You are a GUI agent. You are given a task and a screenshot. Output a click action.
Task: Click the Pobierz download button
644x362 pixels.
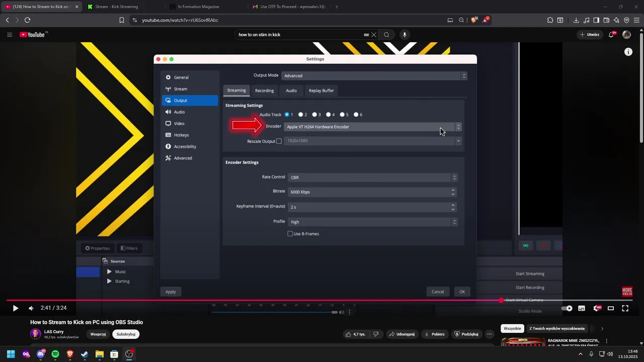tap(435, 334)
